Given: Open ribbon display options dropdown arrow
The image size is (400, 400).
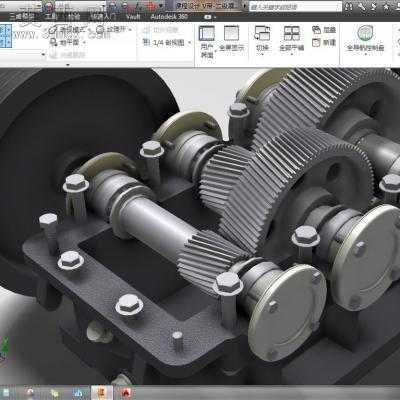Looking at the screenshot, I should (x=215, y=17).
